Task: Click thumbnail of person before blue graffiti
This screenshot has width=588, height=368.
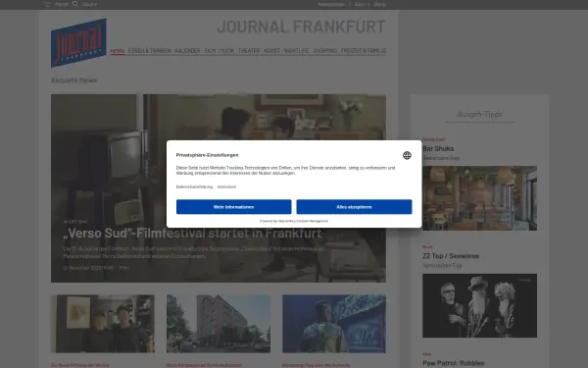Action: point(334,324)
